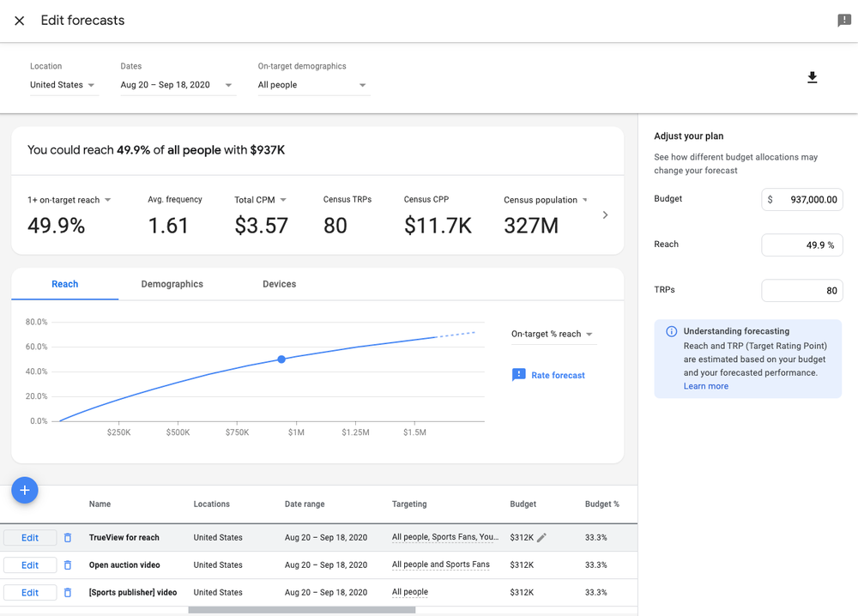The image size is (858, 616).
Task: Switch to the Reach tab
Action: tap(65, 284)
